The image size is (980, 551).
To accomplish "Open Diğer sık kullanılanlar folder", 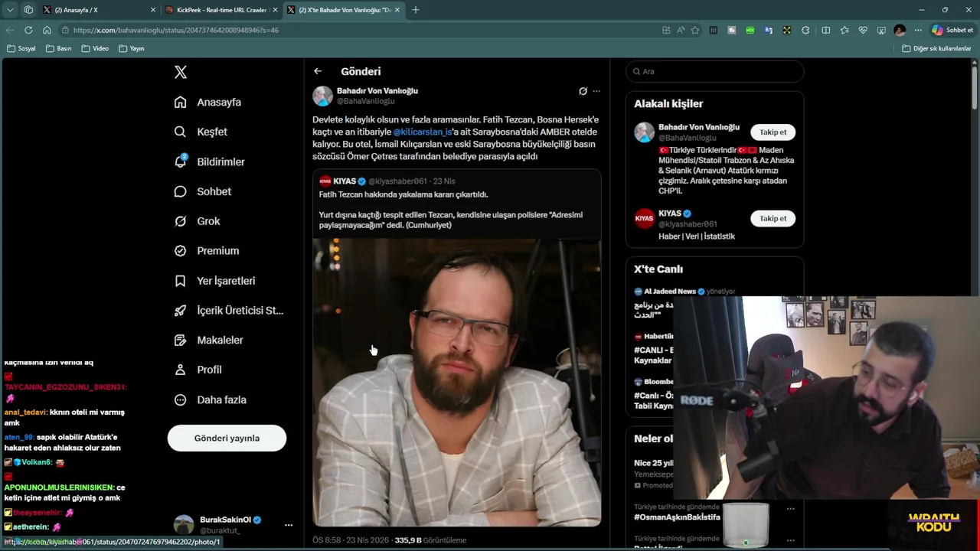I will point(936,48).
